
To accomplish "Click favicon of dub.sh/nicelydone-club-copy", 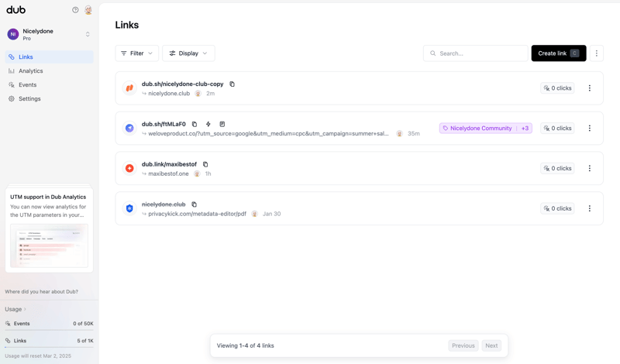I will click(x=129, y=88).
